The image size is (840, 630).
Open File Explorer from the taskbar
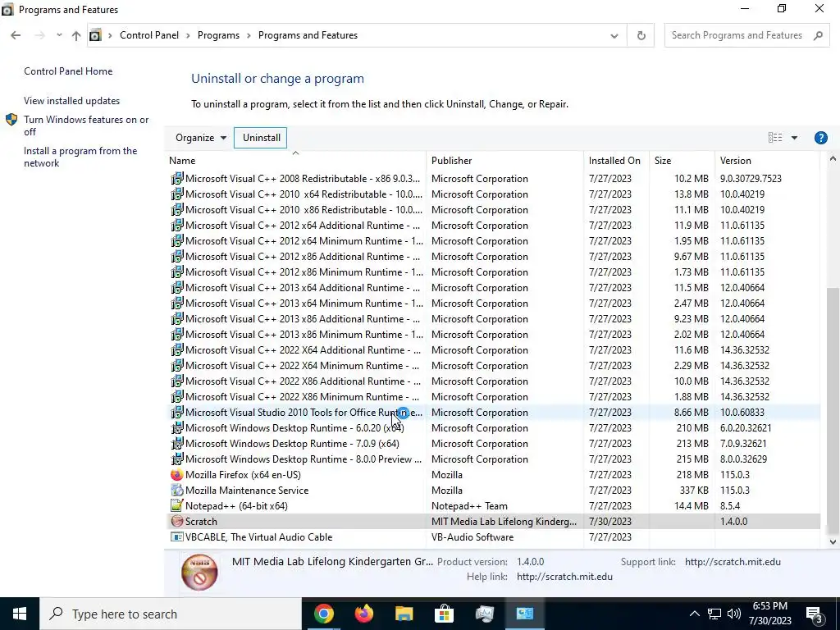[x=404, y=614]
